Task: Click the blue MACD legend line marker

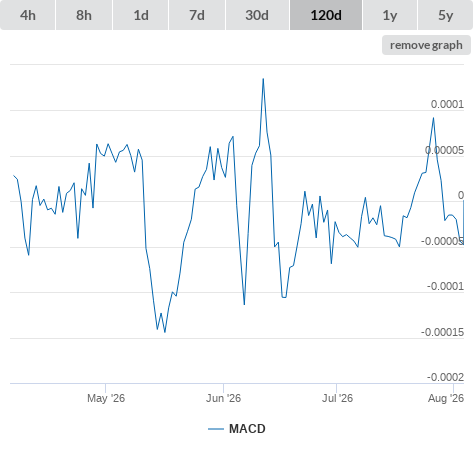Action: [216, 429]
